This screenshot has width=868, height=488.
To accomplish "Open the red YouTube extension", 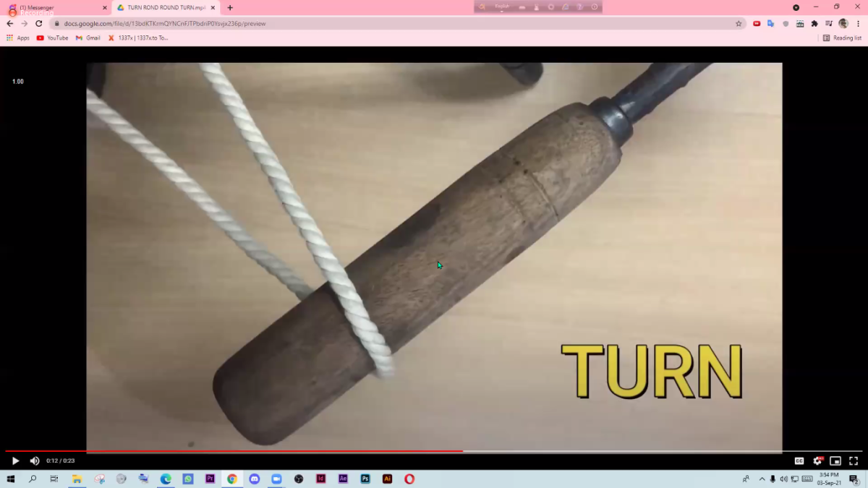I will [x=757, y=23].
